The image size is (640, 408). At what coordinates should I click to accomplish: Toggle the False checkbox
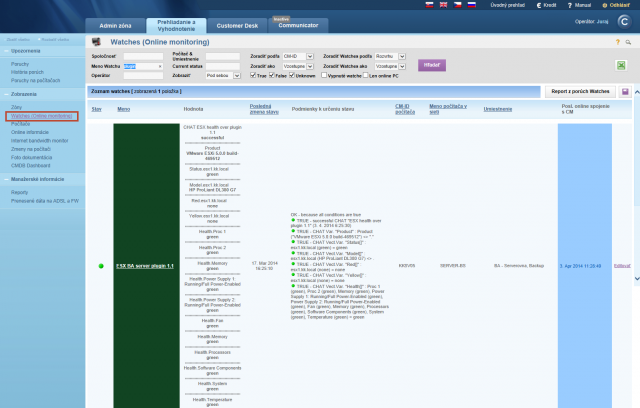coord(272,75)
